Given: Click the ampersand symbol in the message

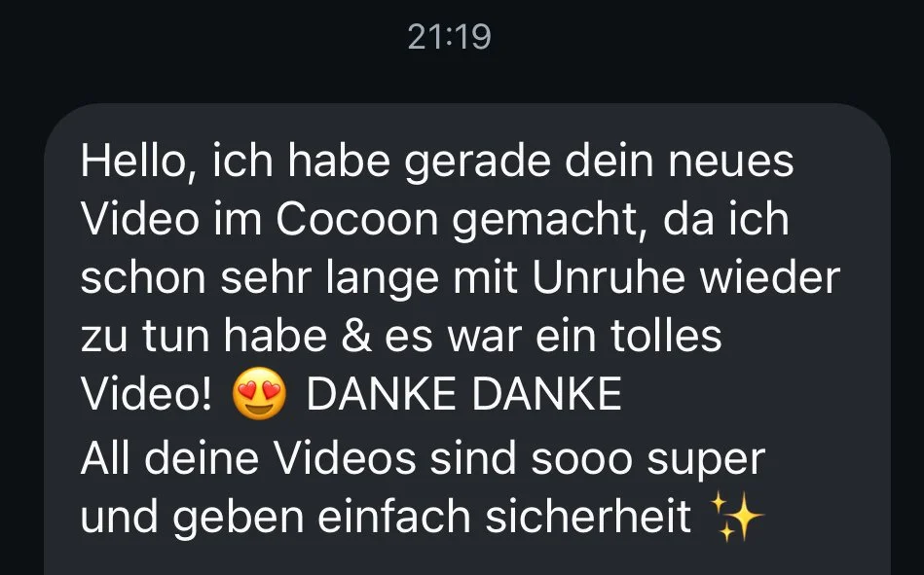Looking at the screenshot, I should (356, 336).
